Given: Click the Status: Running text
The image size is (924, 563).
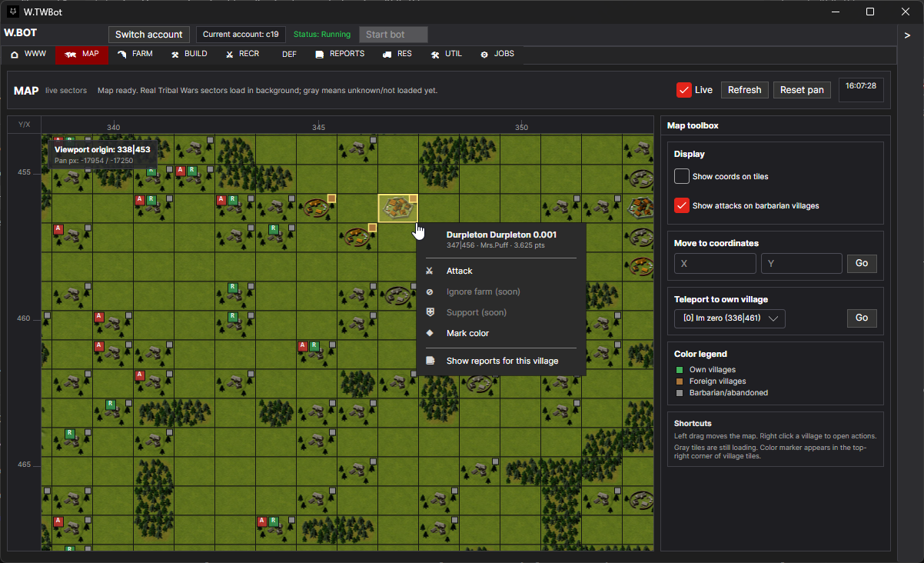Looking at the screenshot, I should pyautogui.click(x=322, y=35).
